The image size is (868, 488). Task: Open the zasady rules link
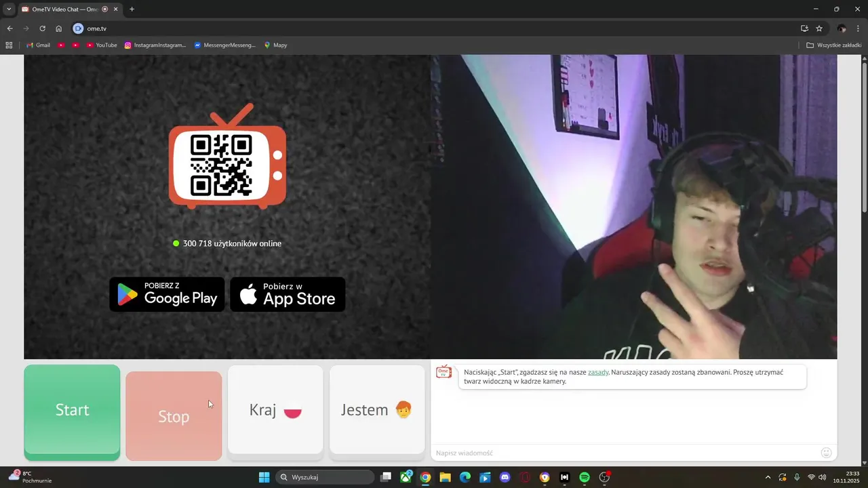point(598,372)
